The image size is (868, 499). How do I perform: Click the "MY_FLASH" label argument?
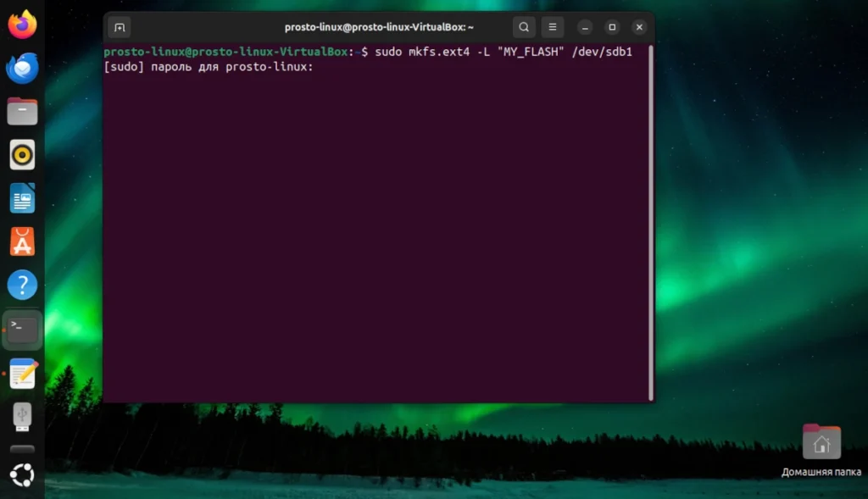pos(531,52)
